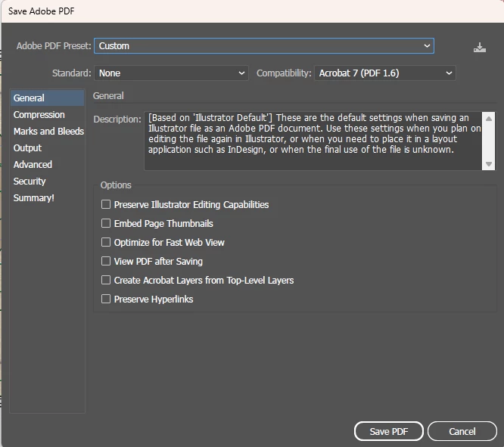Click the description scrollbar up arrow
This screenshot has width=504, height=447.
[x=489, y=119]
